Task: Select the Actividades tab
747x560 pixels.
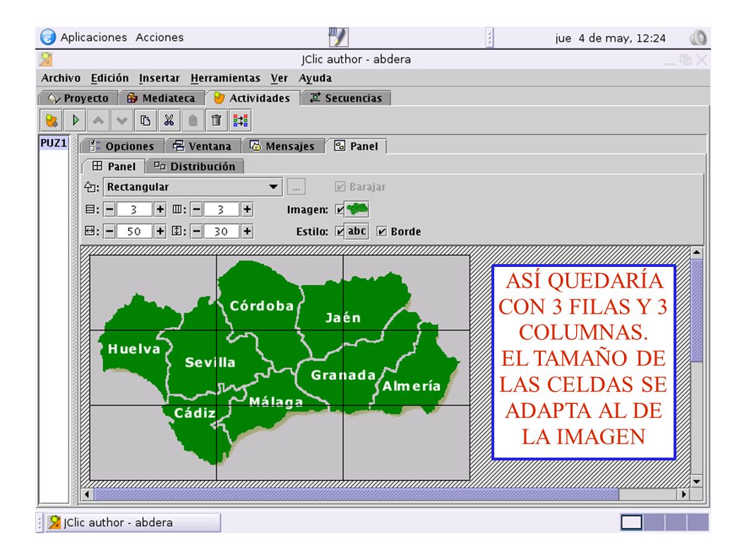Action: pyautogui.click(x=252, y=98)
